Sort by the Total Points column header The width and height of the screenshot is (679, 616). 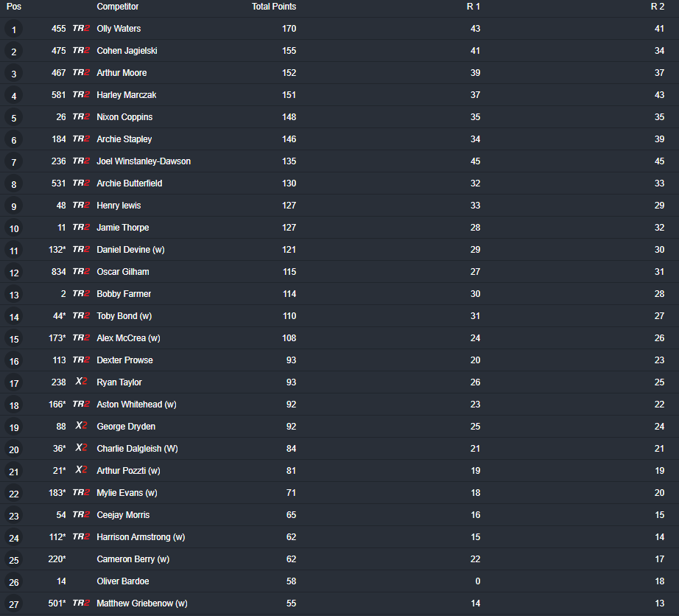(x=274, y=7)
